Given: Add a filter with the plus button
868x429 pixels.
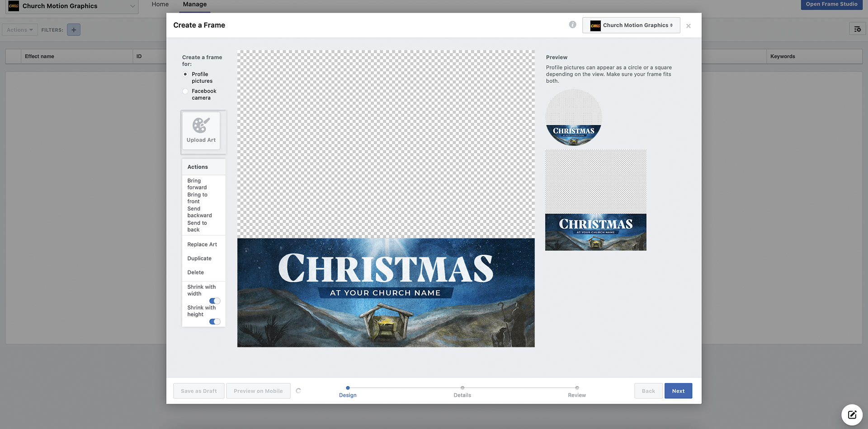Looking at the screenshot, I should tap(74, 30).
